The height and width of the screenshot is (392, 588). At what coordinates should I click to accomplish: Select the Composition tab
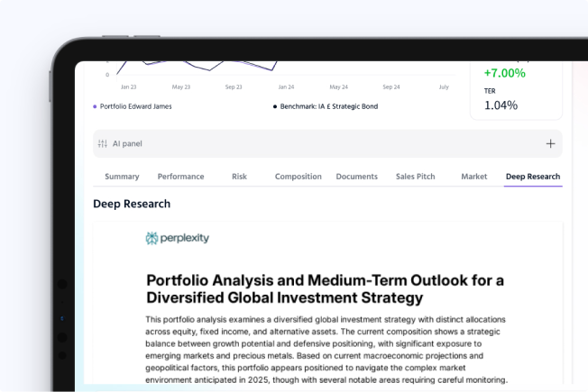tap(299, 177)
